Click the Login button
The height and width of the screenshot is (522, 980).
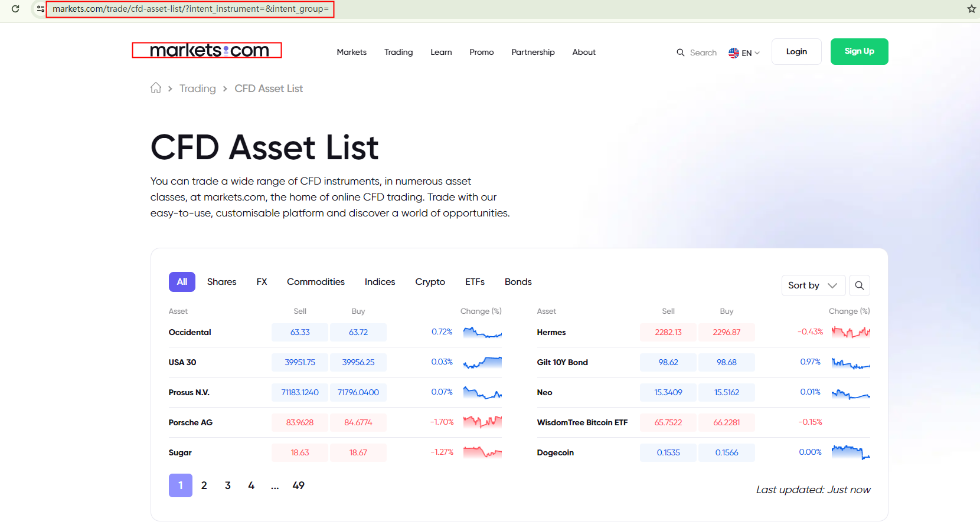[x=796, y=51]
